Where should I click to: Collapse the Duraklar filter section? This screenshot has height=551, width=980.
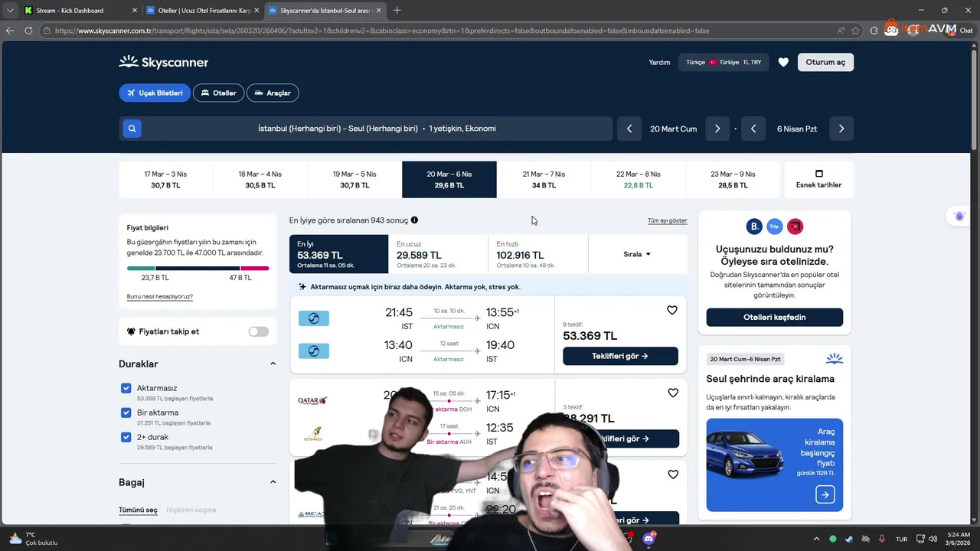[273, 364]
